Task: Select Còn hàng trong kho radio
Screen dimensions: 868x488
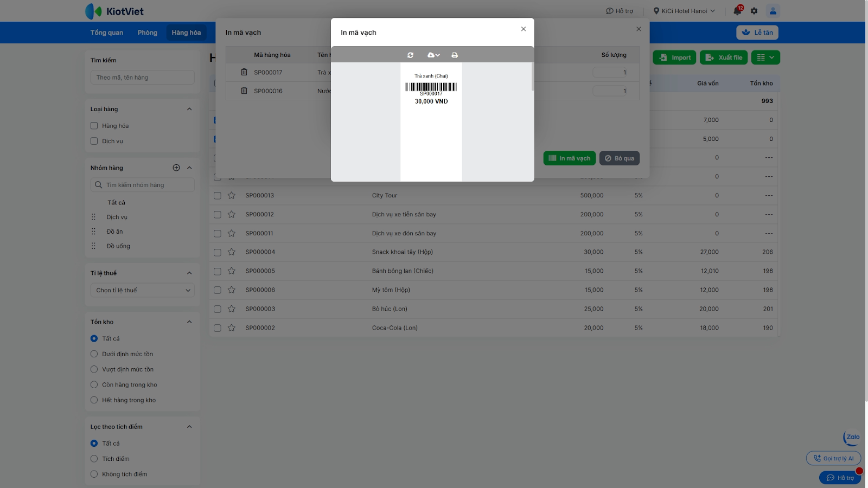Action: tap(94, 384)
